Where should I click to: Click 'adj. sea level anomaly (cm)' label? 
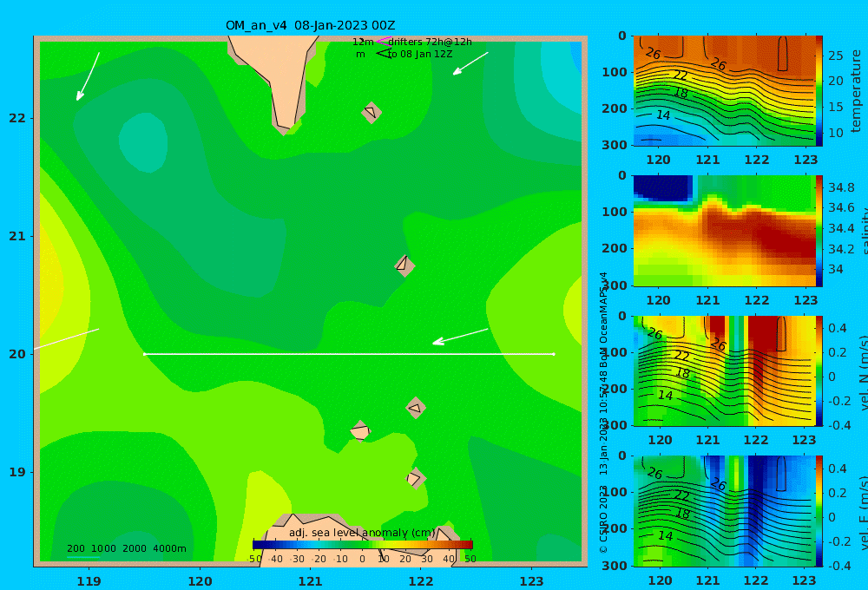(x=362, y=533)
